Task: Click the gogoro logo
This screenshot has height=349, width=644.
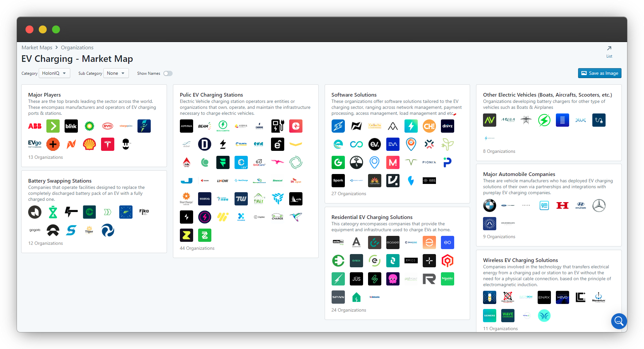Action: point(35,230)
